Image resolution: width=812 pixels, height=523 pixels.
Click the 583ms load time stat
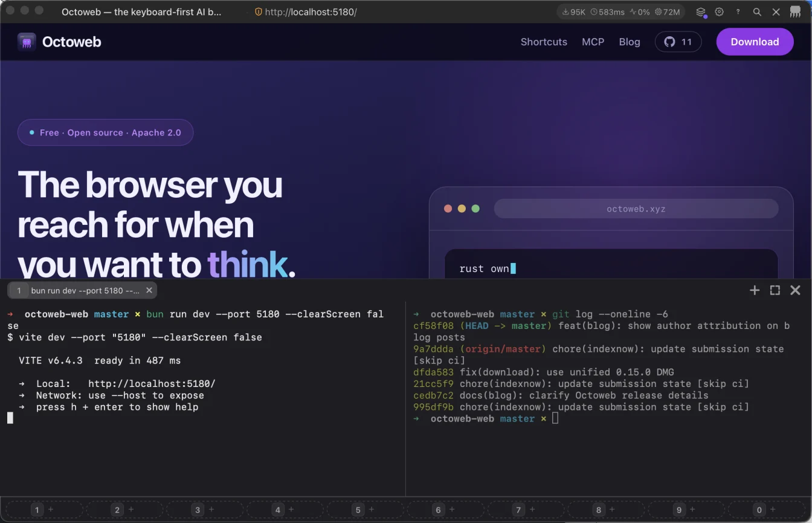click(x=607, y=11)
